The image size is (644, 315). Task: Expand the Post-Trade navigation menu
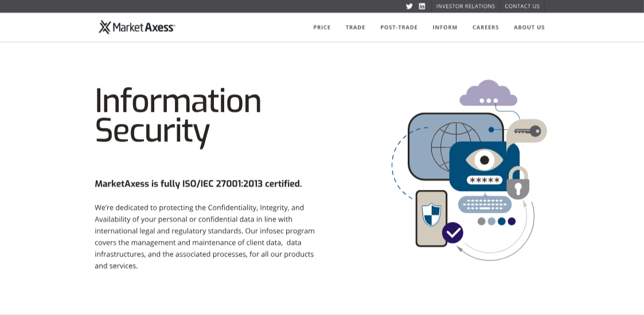(399, 28)
